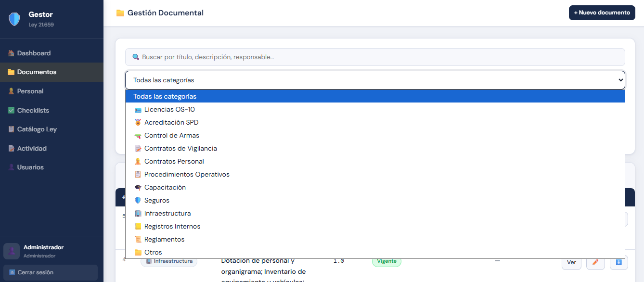Click the worker icon for Contratos Personal
Image resolution: width=644 pixels, height=282 pixels.
138,162
